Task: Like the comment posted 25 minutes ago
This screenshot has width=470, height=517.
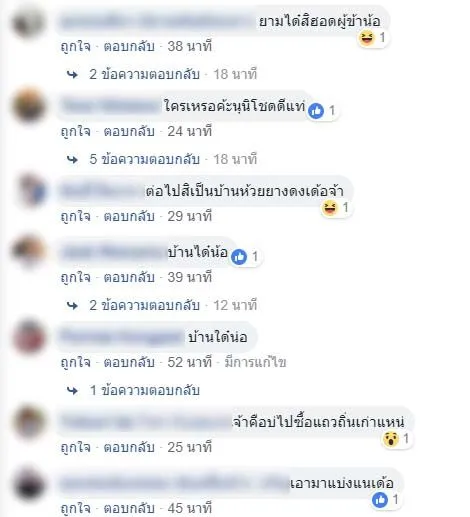Action: 76,447
